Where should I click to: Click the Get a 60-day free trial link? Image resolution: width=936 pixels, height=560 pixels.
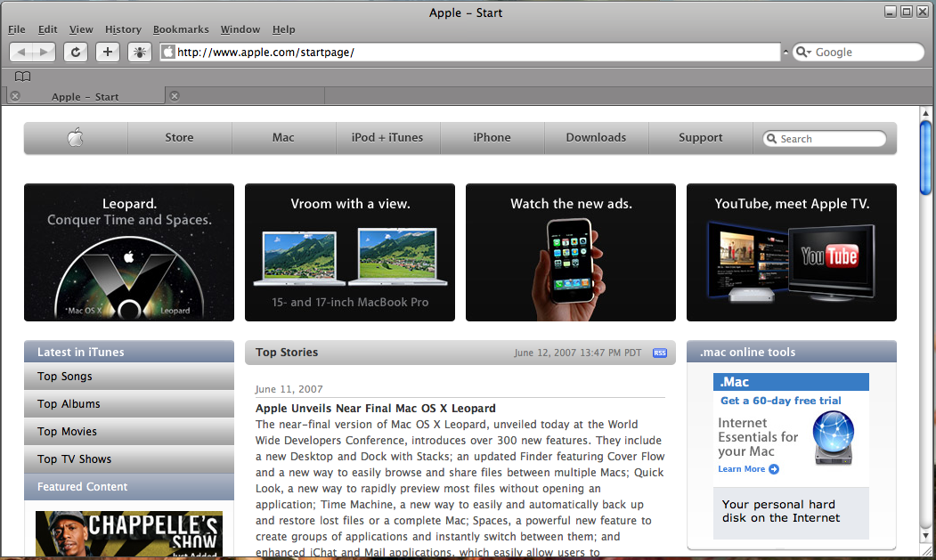click(781, 401)
